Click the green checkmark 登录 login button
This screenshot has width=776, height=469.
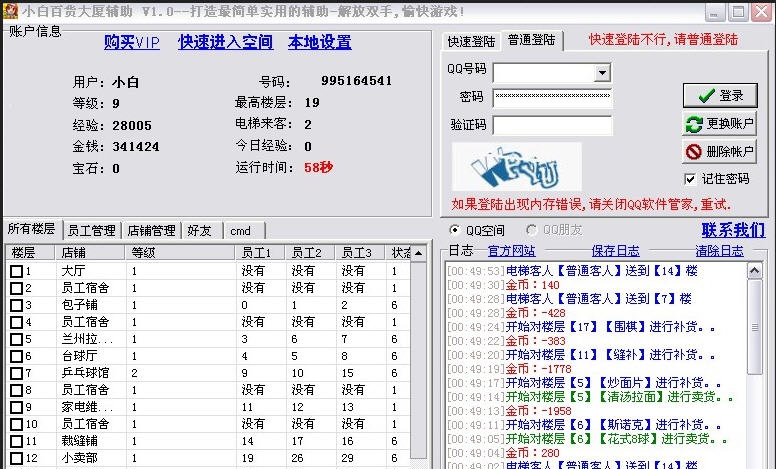(720, 95)
